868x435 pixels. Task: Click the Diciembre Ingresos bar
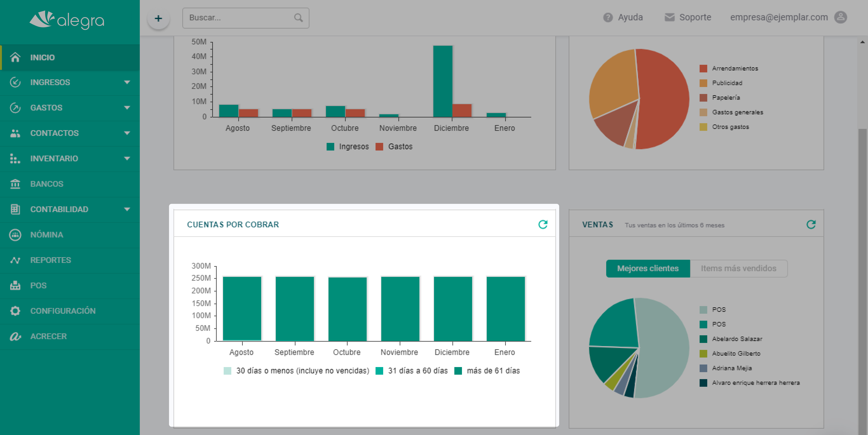click(x=442, y=81)
